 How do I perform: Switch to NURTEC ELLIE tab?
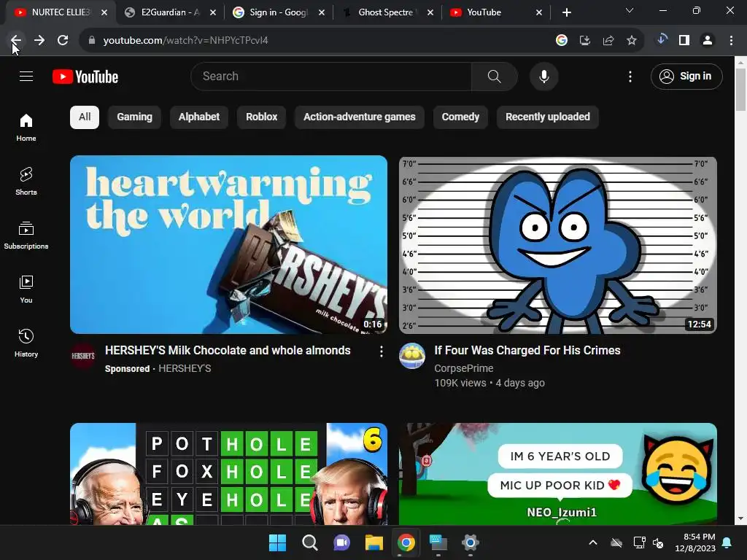point(61,12)
